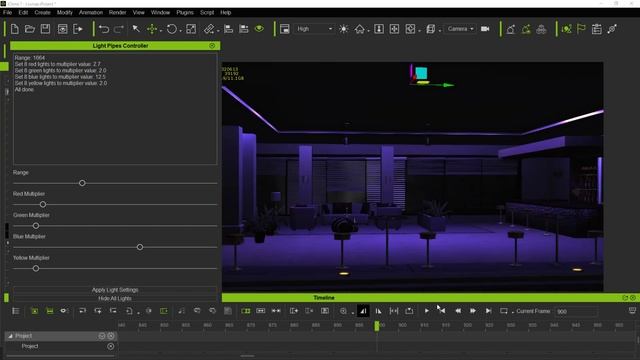Click the Range slider handle
640x360 pixels.
(82, 183)
